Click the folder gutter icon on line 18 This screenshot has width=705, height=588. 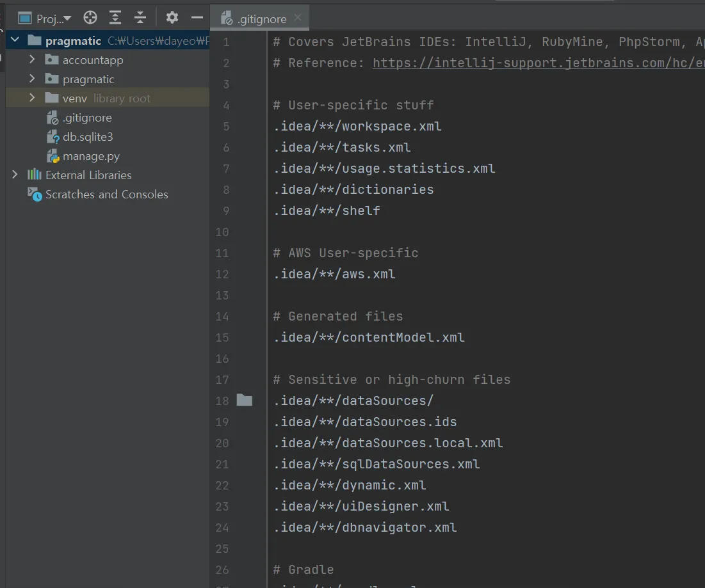244,400
